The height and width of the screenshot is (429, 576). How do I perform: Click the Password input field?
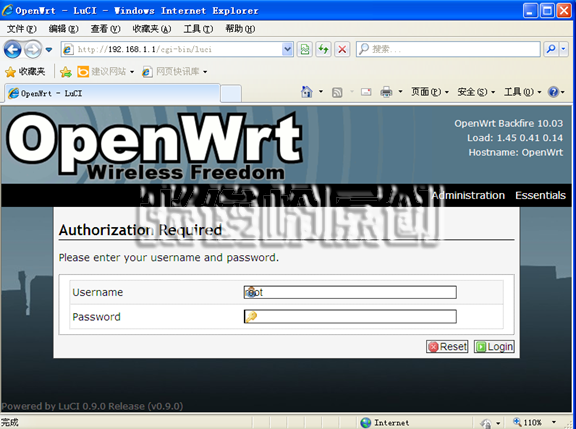coord(350,317)
